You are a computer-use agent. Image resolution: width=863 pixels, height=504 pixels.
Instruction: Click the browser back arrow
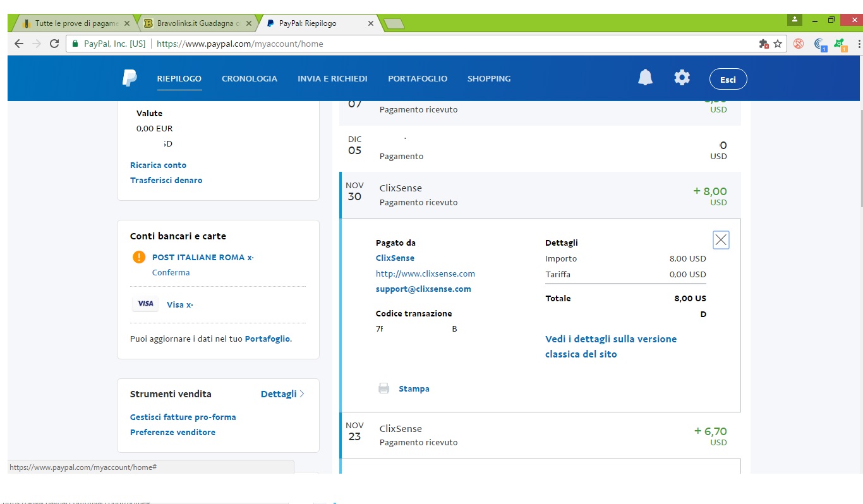click(18, 44)
